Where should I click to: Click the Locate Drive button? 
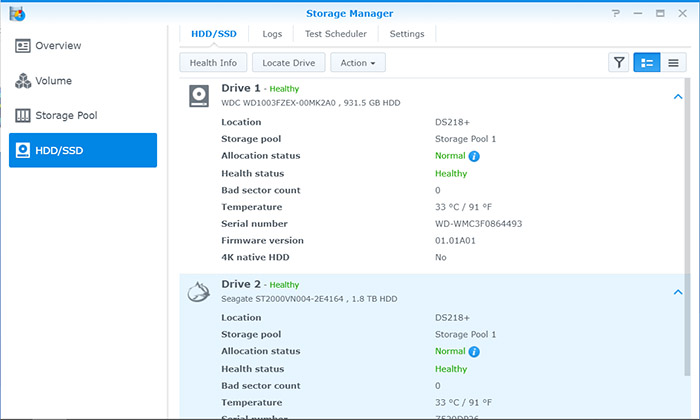(288, 63)
